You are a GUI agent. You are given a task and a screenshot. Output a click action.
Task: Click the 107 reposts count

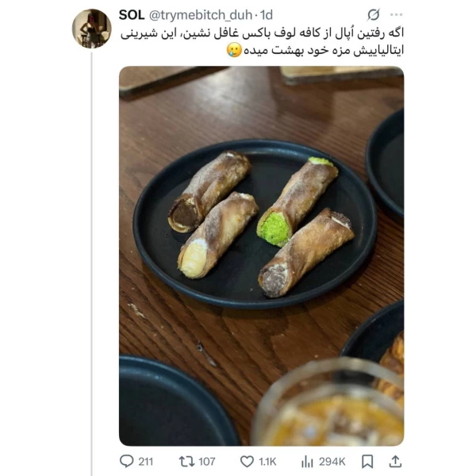coord(207,462)
